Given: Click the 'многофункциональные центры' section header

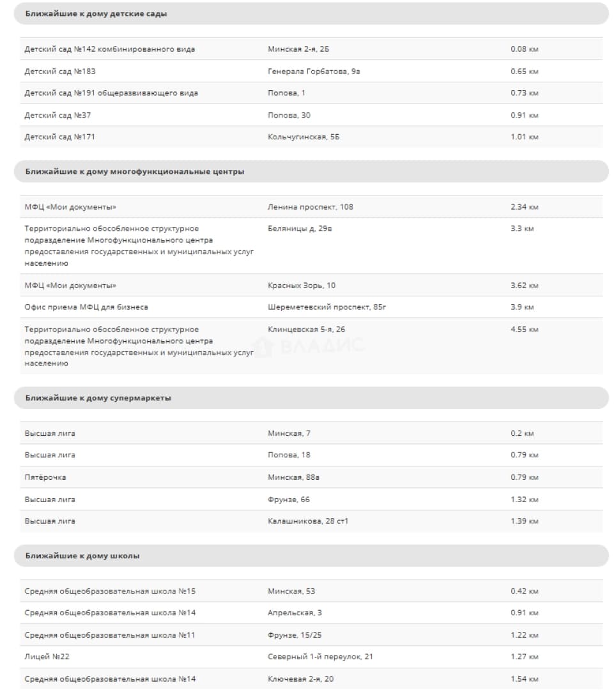Looking at the screenshot, I should 311,172.
